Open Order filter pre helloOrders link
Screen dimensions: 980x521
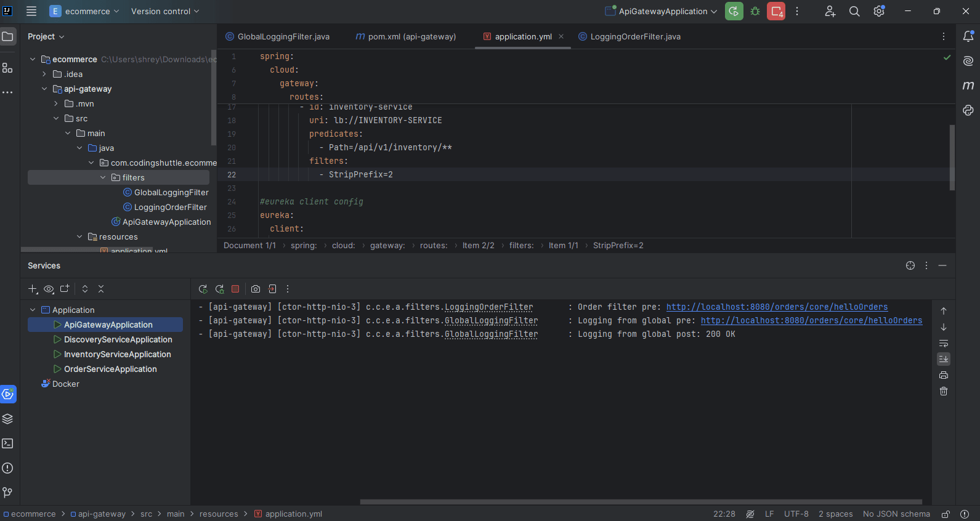(777, 307)
